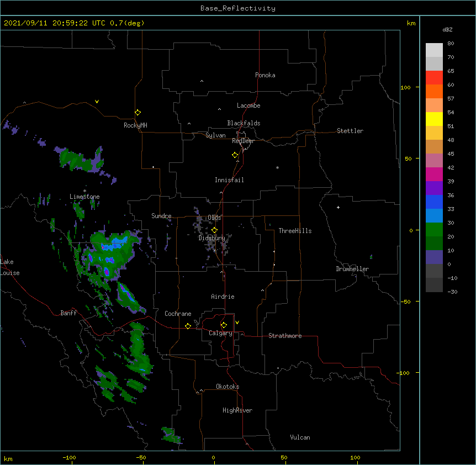Click the Sylvan label
The image size is (476, 465).
click(215, 135)
